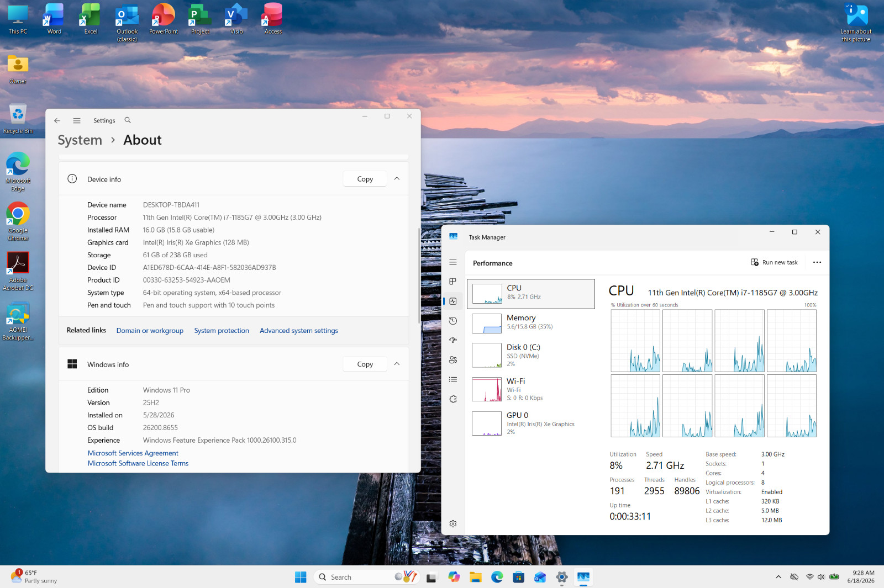Open the three-dot more options in Task Manager
884x588 pixels.
(x=817, y=262)
